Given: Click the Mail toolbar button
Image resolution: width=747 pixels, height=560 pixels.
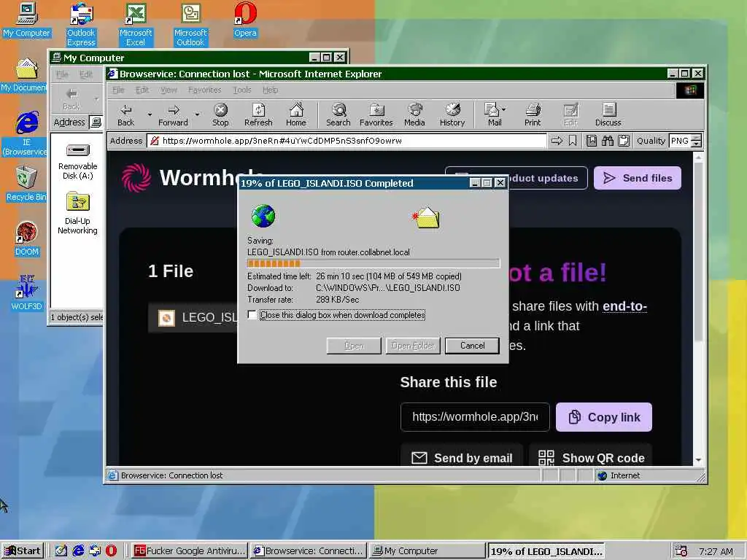Looking at the screenshot, I should (x=492, y=114).
